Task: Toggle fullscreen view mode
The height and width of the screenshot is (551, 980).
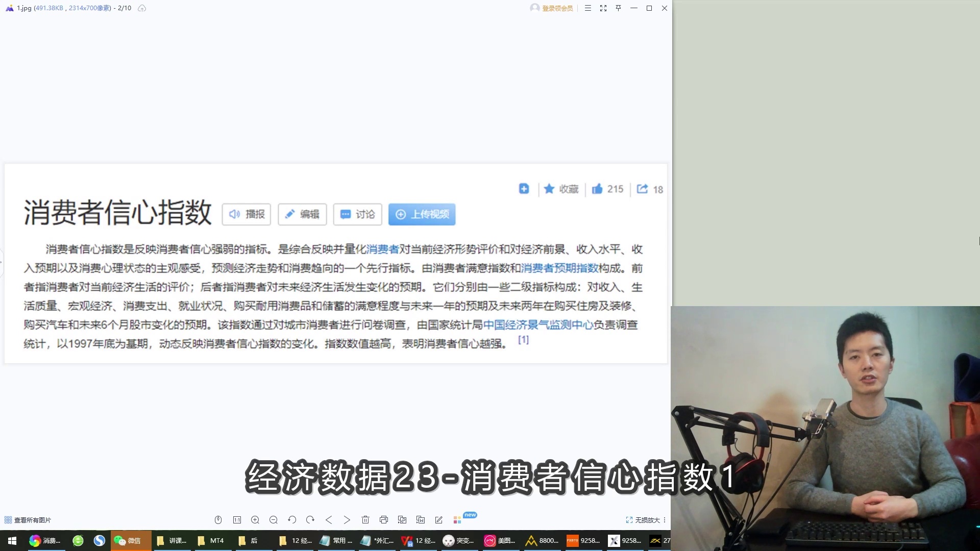Action: tap(603, 8)
